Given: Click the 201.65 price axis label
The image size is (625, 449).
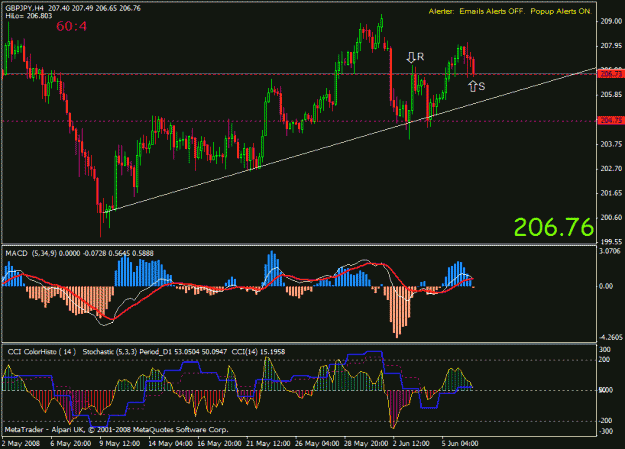Looking at the screenshot, I should (611, 193).
